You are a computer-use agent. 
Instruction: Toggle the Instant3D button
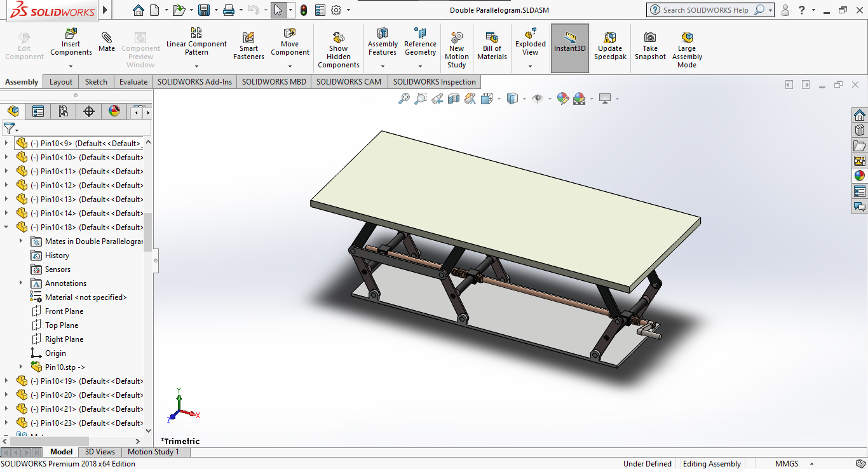coord(570,48)
